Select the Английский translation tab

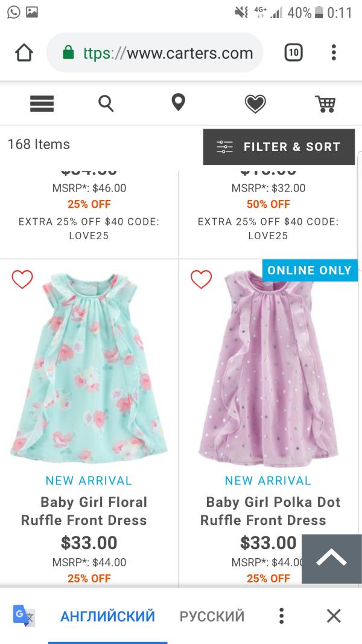107,616
